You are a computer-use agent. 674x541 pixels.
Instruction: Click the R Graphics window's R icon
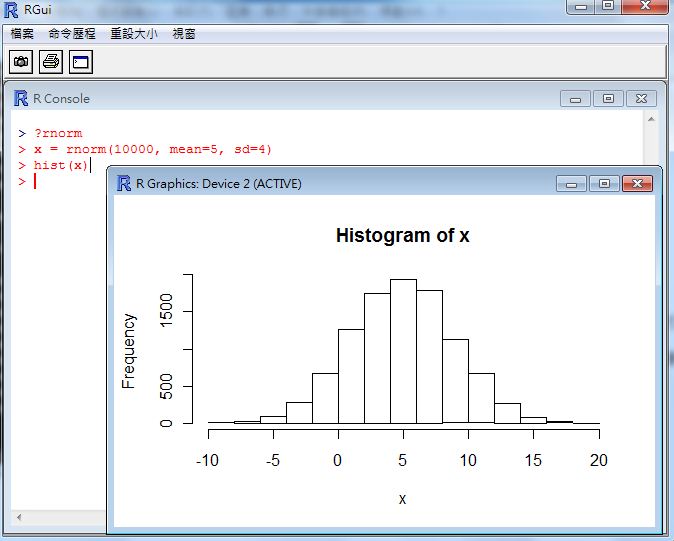[124, 183]
